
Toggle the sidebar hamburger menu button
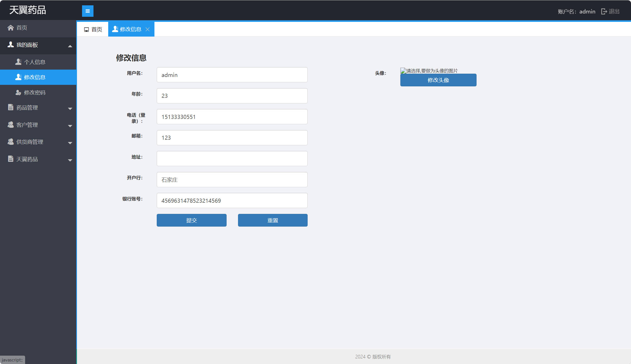[88, 11]
